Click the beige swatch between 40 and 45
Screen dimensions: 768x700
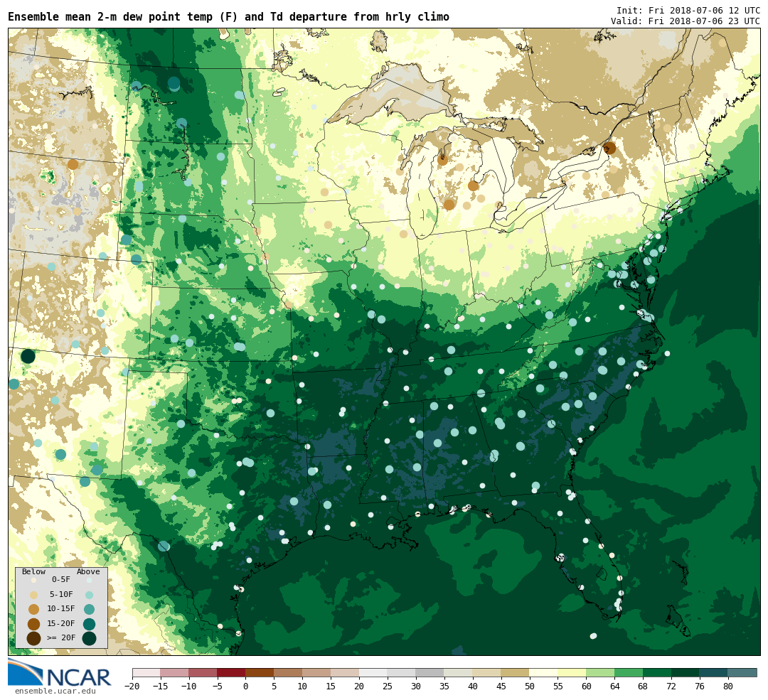[x=487, y=672]
